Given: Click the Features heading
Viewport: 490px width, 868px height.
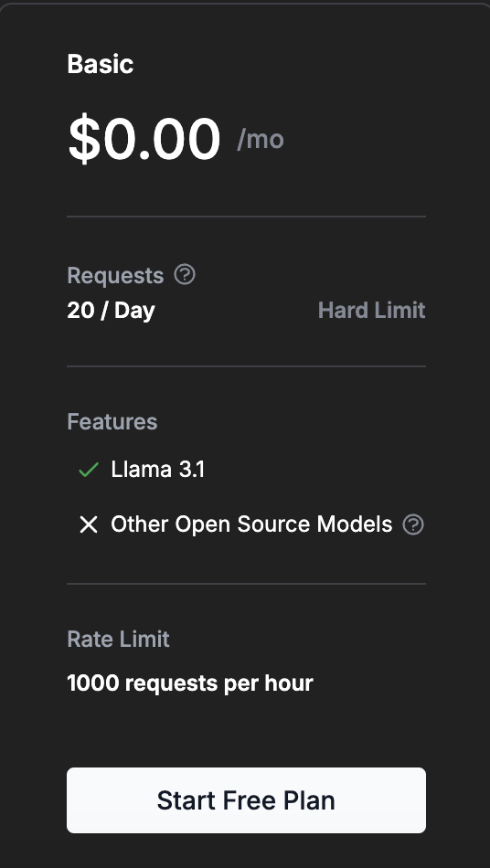Looking at the screenshot, I should click(x=112, y=422).
